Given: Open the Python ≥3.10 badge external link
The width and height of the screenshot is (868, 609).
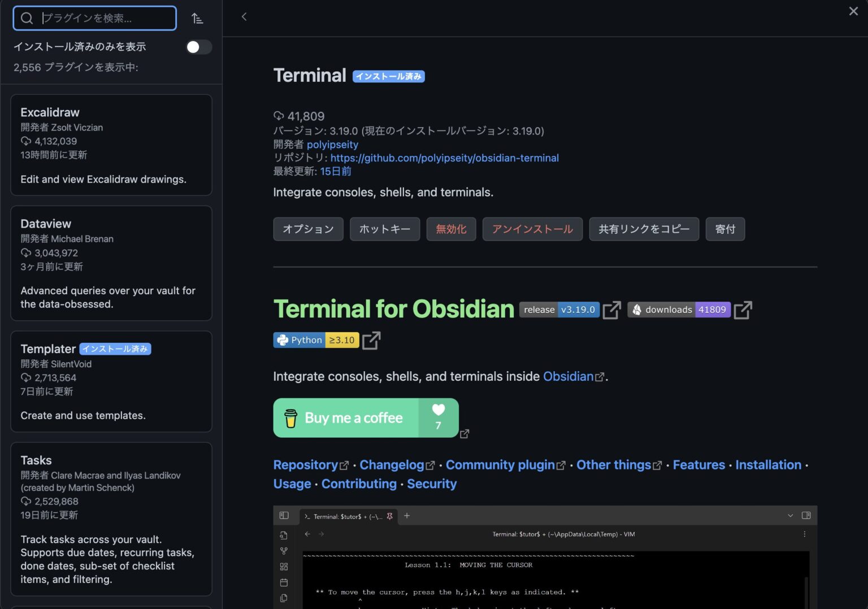Looking at the screenshot, I should tap(371, 340).
